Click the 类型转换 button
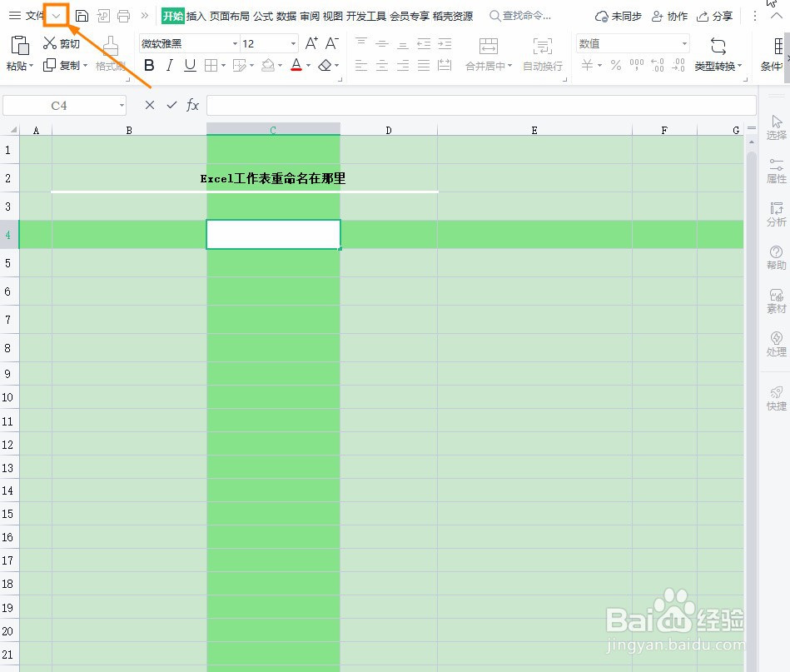 [718, 54]
